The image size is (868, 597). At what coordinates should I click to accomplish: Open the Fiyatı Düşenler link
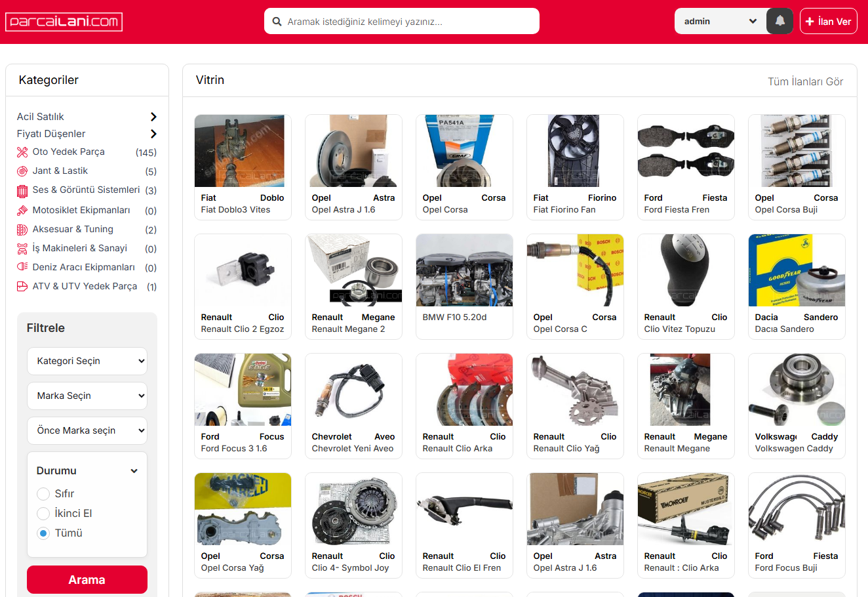click(51, 134)
